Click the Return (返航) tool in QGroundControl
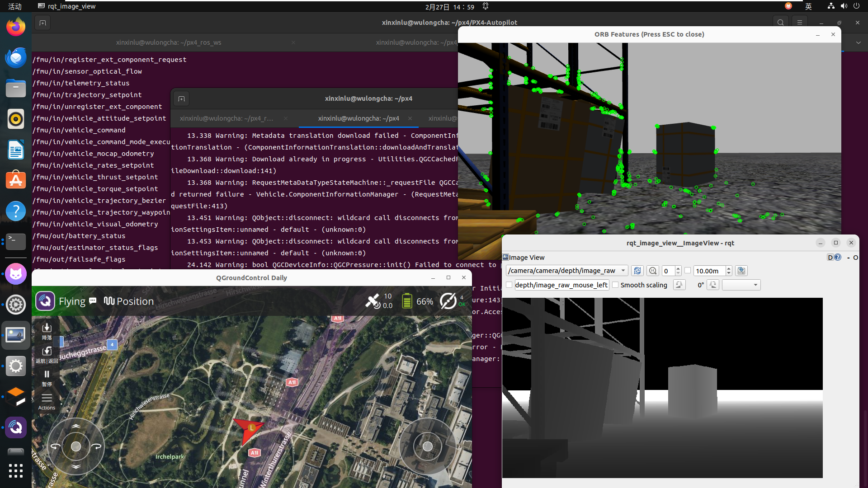 pos(47,355)
